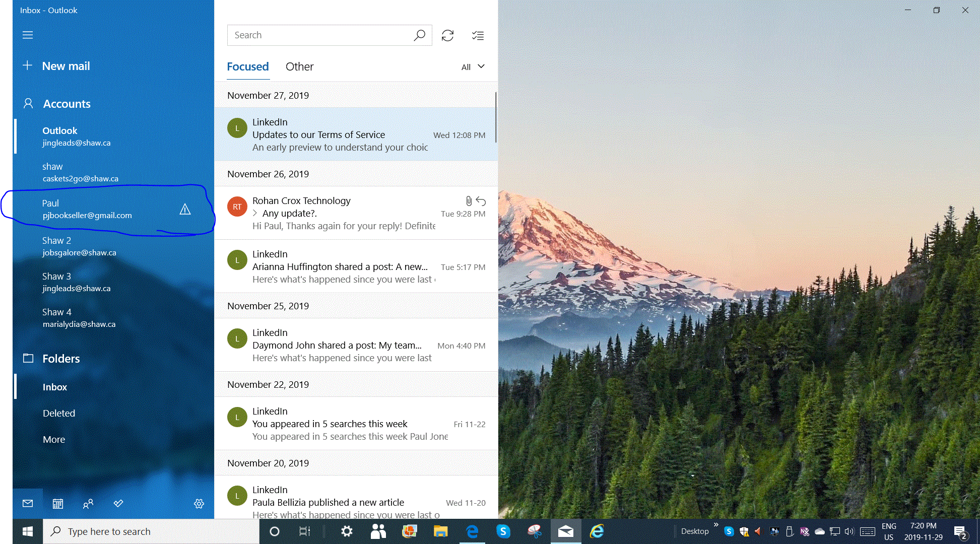Screen dimensions: 980x544
Task: Open Paula Bellizia published article email
Action: point(356,498)
